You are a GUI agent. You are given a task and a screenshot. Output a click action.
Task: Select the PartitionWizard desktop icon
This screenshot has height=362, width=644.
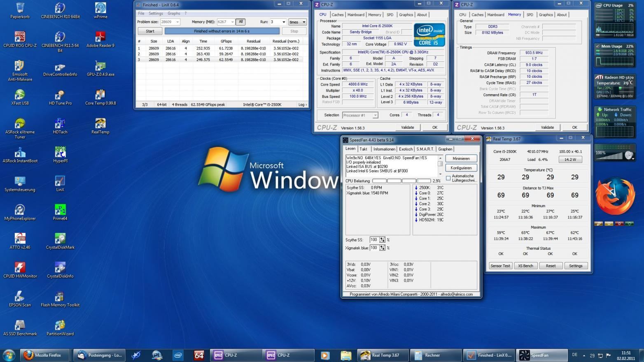click(x=60, y=328)
